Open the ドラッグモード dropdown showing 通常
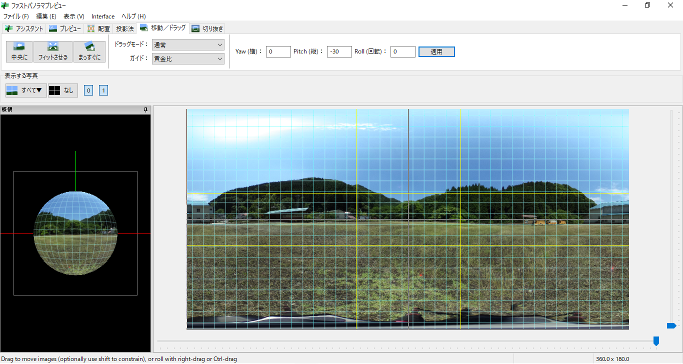683x364 pixels. pyautogui.click(x=188, y=45)
